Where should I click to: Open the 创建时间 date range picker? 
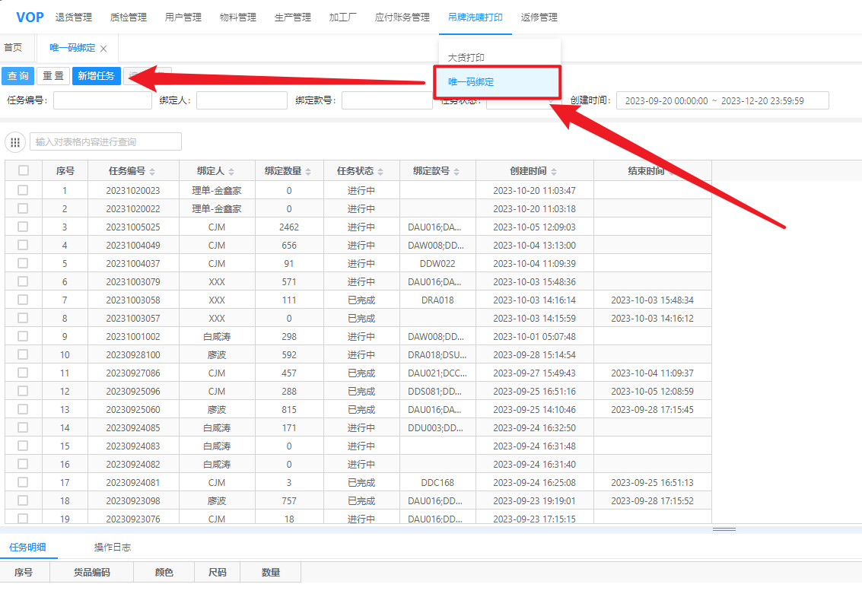[x=722, y=100]
